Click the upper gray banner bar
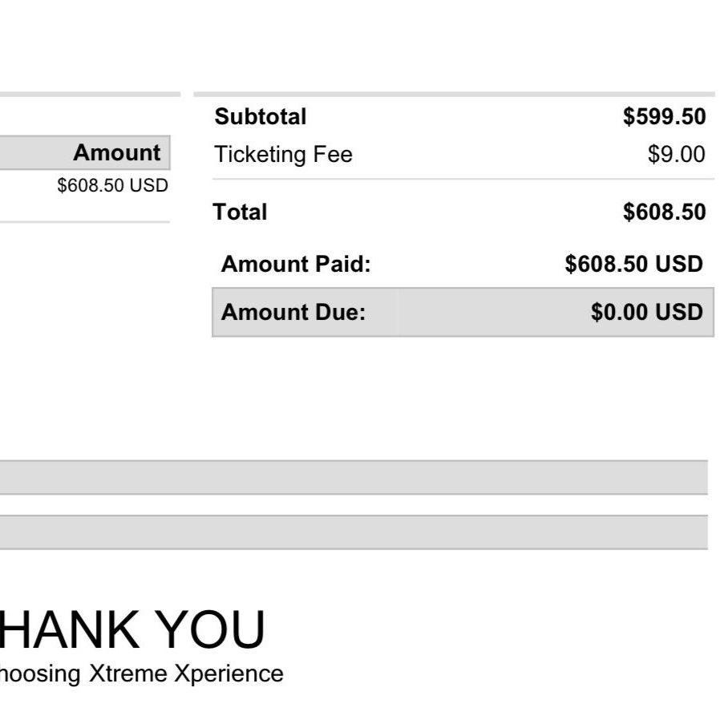Viewport: 728px width, 728px height. pos(354,477)
